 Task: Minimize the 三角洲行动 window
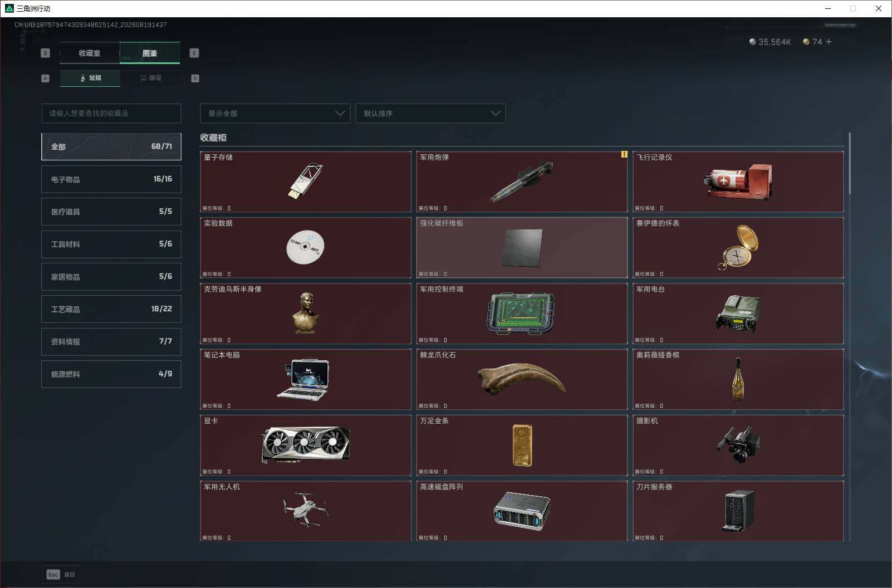tap(827, 8)
